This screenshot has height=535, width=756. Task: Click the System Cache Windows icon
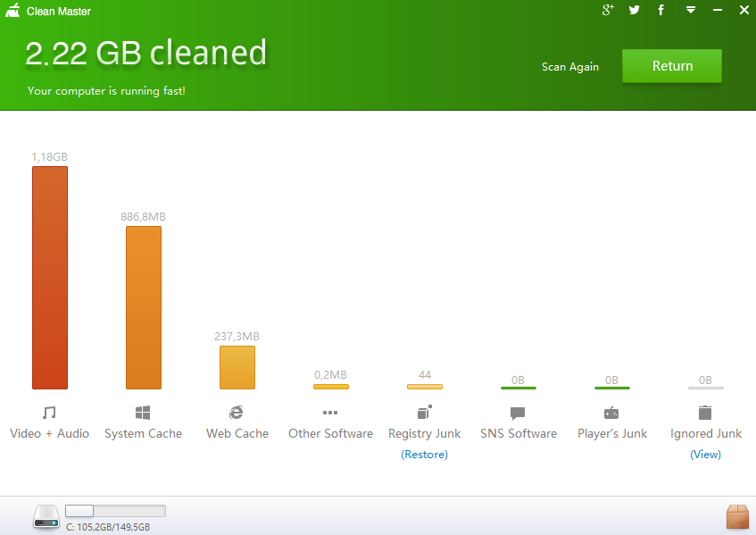tap(143, 413)
